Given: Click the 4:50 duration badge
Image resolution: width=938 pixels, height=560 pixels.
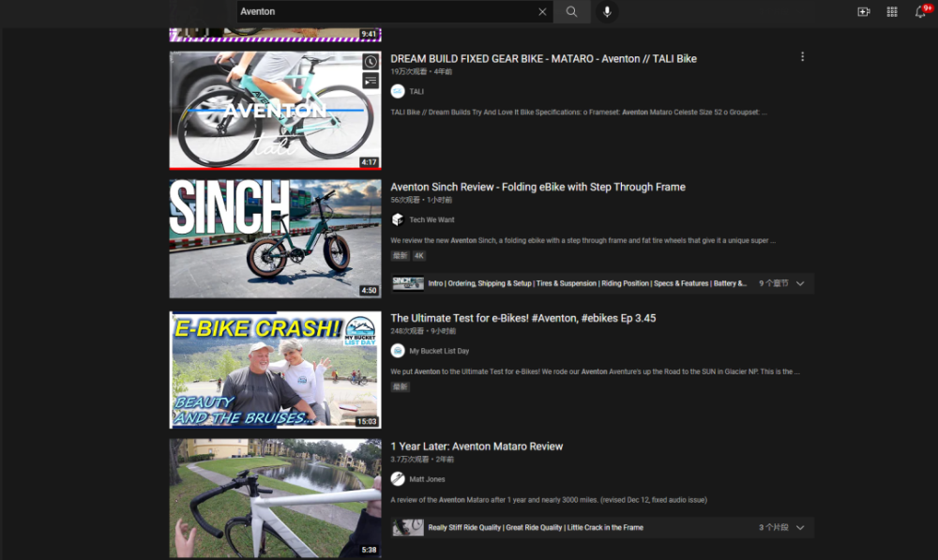Looking at the screenshot, I should pos(369,290).
